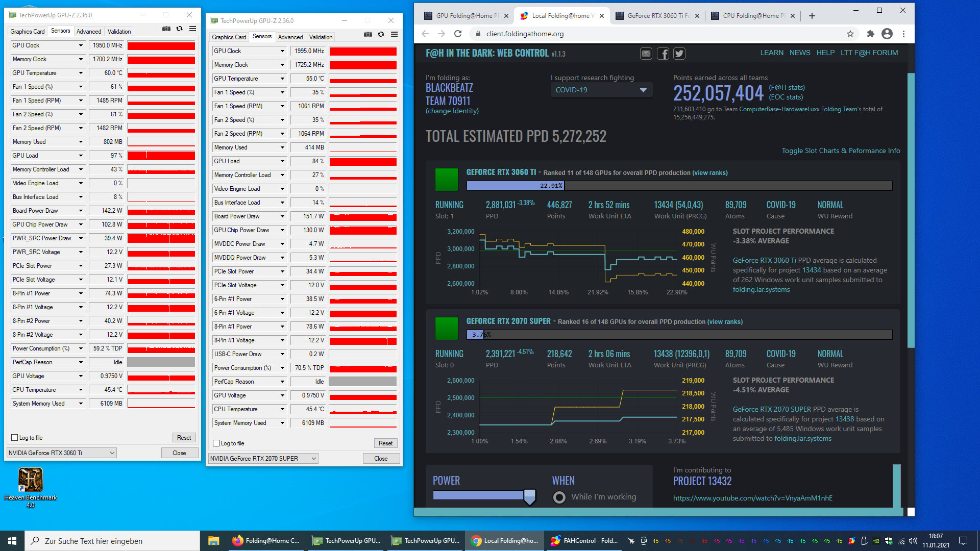This screenshot has height=551, width=980.
Task: Click the folding Power slider handle
Action: [x=529, y=495]
